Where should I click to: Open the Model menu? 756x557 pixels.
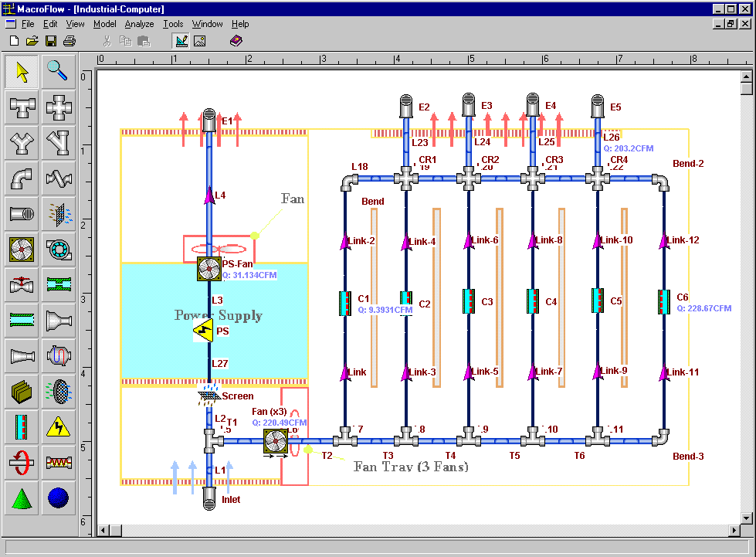click(104, 24)
